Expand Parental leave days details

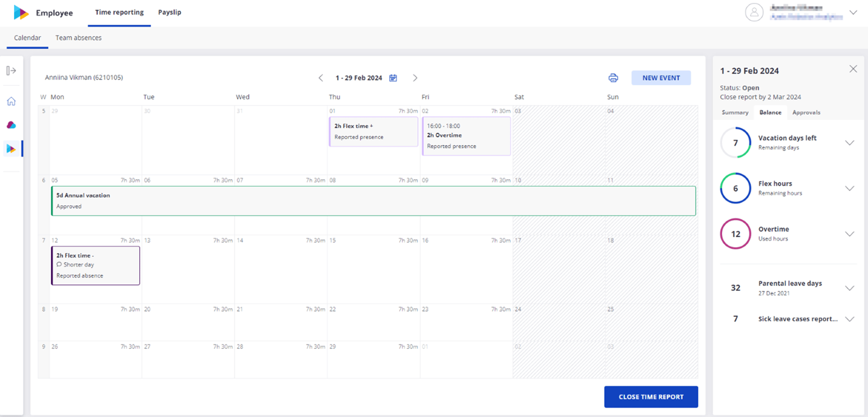coord(849,288)
